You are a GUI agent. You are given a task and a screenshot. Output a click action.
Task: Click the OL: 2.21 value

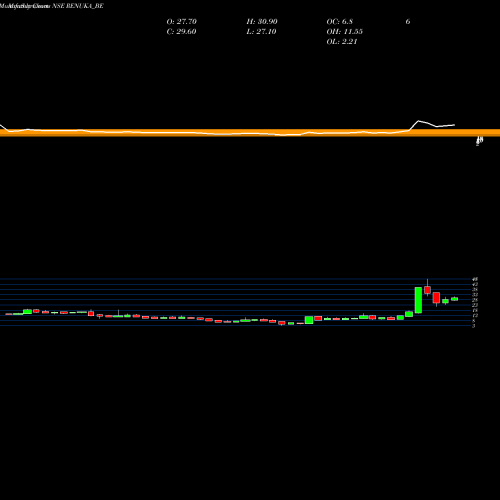342,41
